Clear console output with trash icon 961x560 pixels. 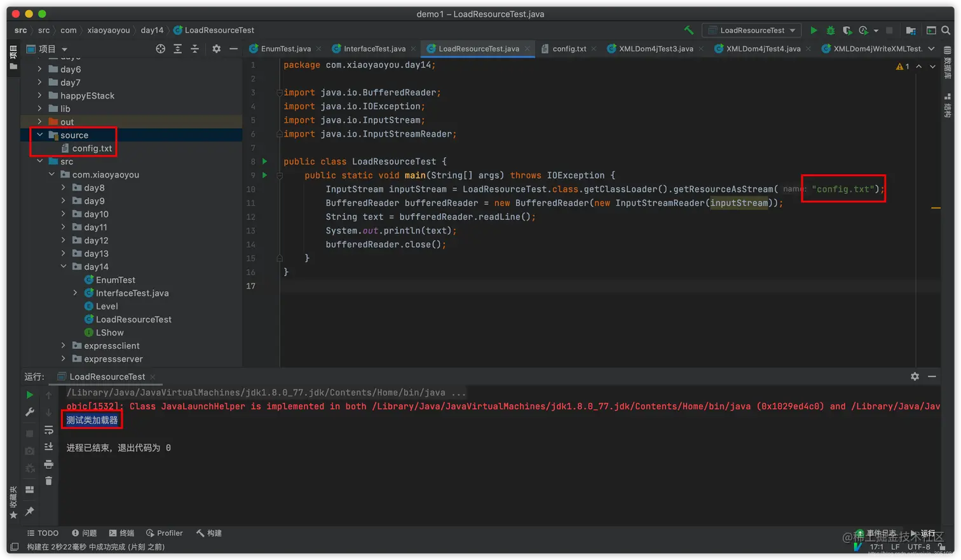pos(48,481)
